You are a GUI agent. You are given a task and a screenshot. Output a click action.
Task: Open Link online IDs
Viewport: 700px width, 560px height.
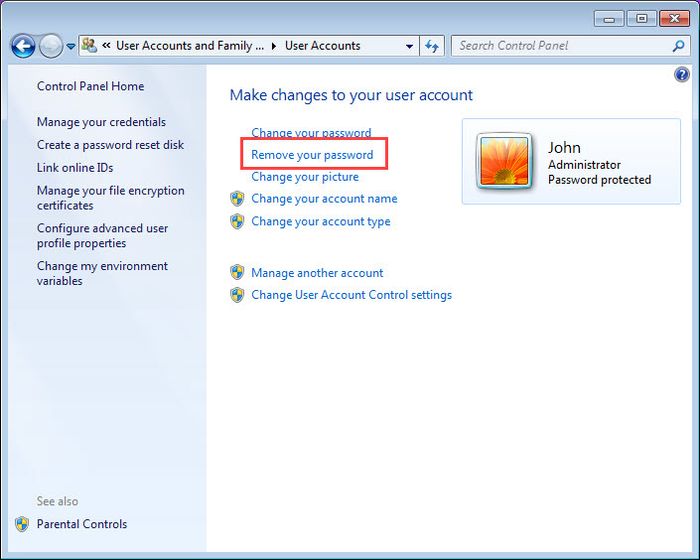click(75, 167)
